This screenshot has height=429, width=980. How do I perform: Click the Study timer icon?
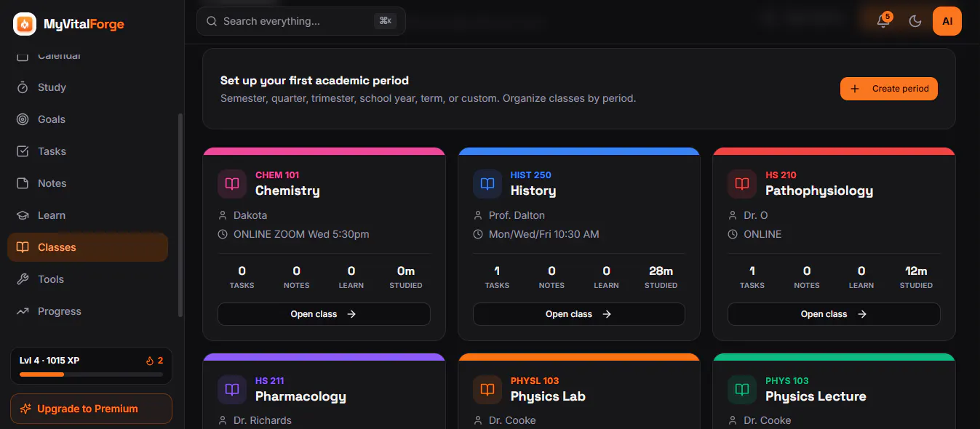(23, 87)
